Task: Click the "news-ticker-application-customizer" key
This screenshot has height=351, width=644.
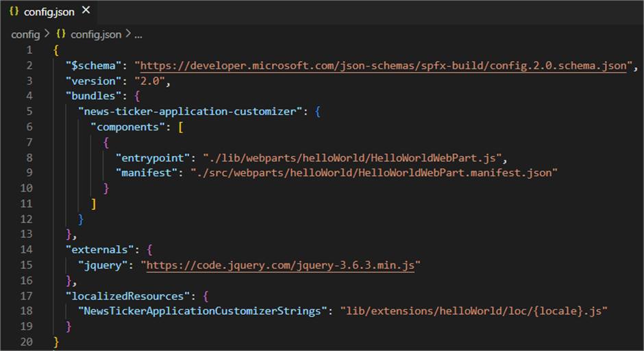Action: [190, 112]
